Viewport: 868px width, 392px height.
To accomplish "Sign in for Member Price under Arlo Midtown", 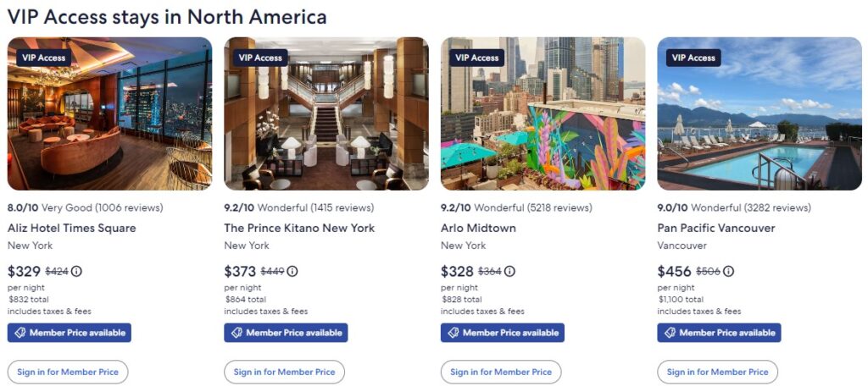I will pyautogui.click(x=501, y=372).
